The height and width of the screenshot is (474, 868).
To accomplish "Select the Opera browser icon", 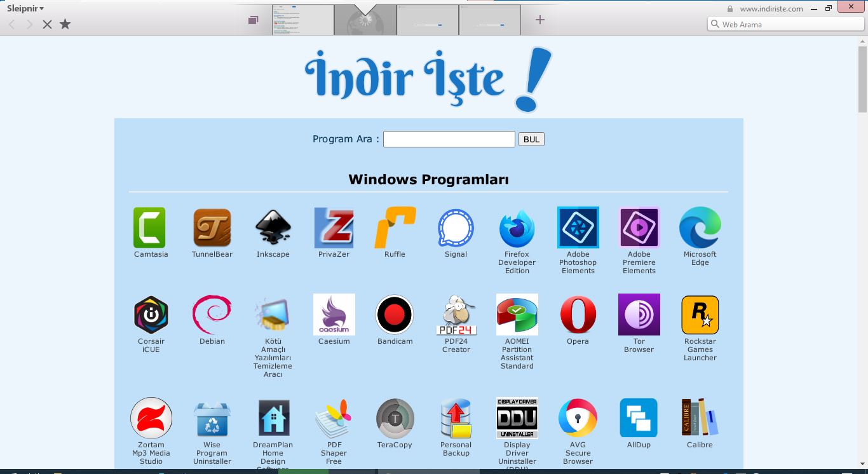I will click(578, 315).
